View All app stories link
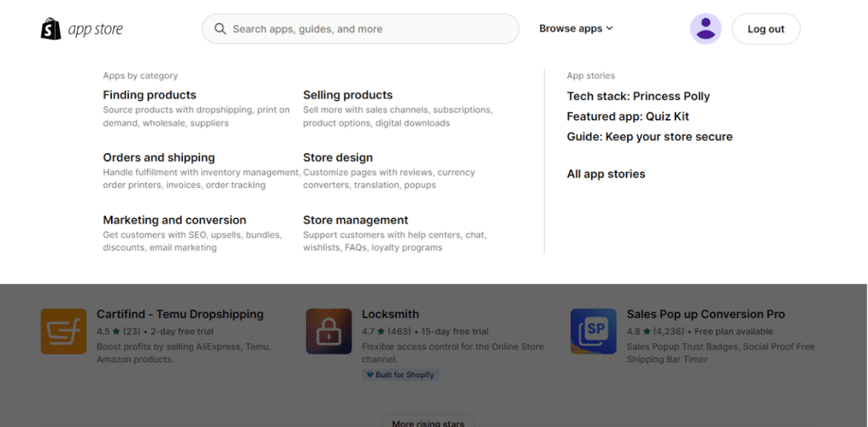Screen dimensions: 868x427 (606, 174)
